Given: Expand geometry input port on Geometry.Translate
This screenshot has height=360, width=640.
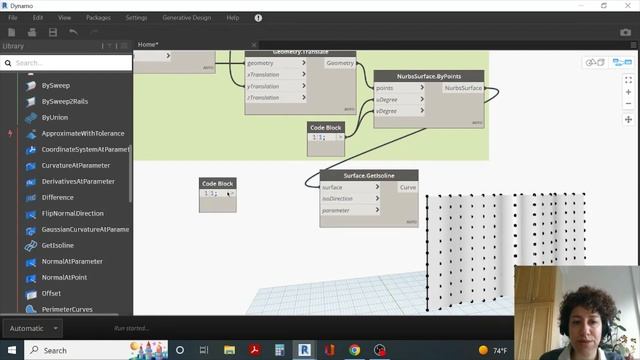Looking at the screenshot, I should tap(303, 63).
